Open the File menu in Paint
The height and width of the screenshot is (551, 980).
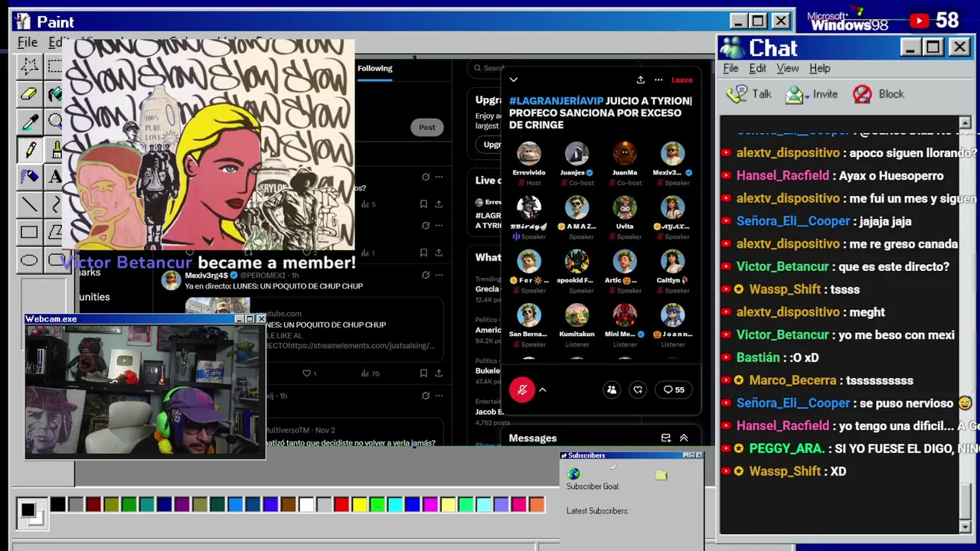click(x=28, y=42)
